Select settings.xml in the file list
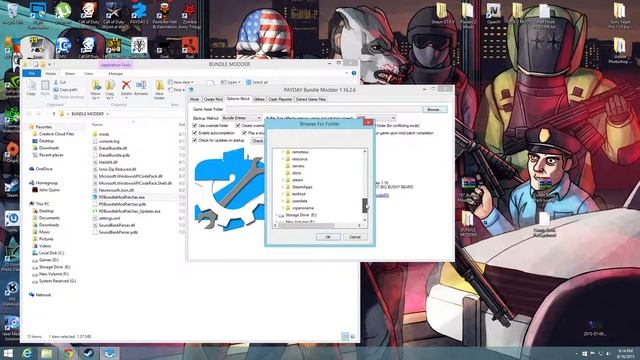The height and width of the screenshot is (360, 640). 109,218
